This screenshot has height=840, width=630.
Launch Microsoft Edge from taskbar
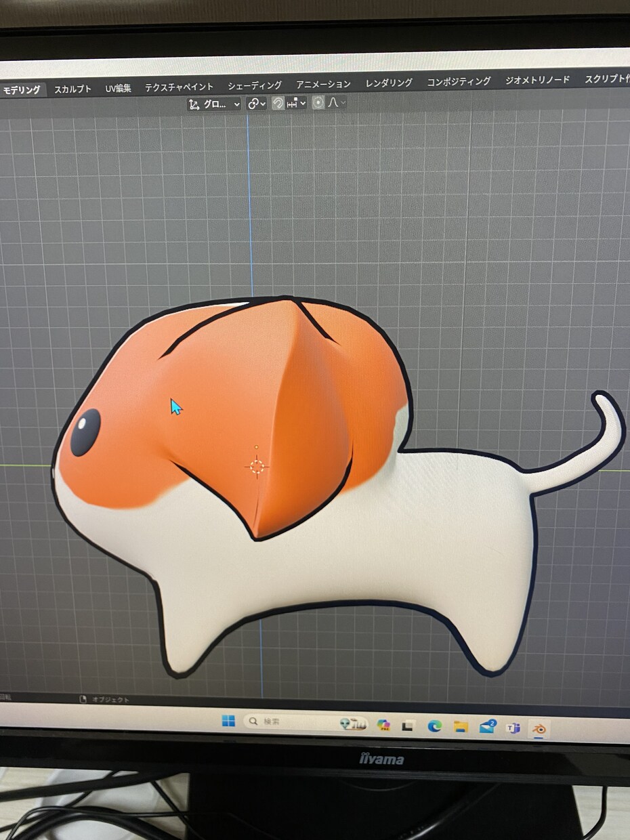click(x=434, y=726)
